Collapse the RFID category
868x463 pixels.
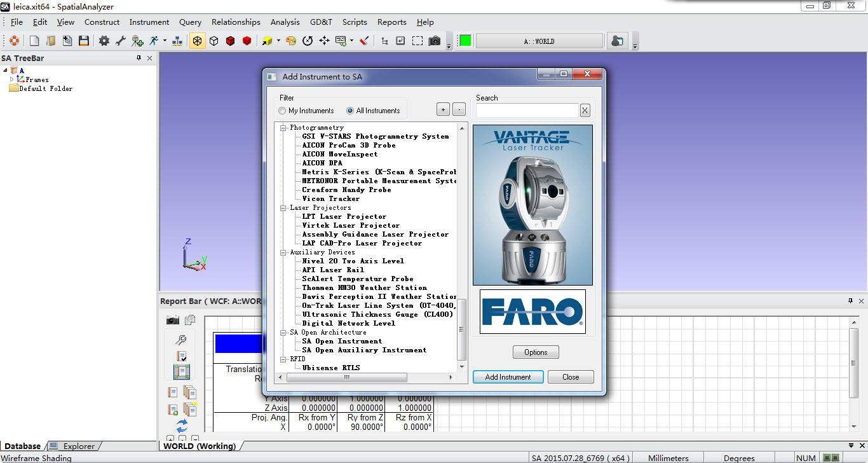point(283,359)
